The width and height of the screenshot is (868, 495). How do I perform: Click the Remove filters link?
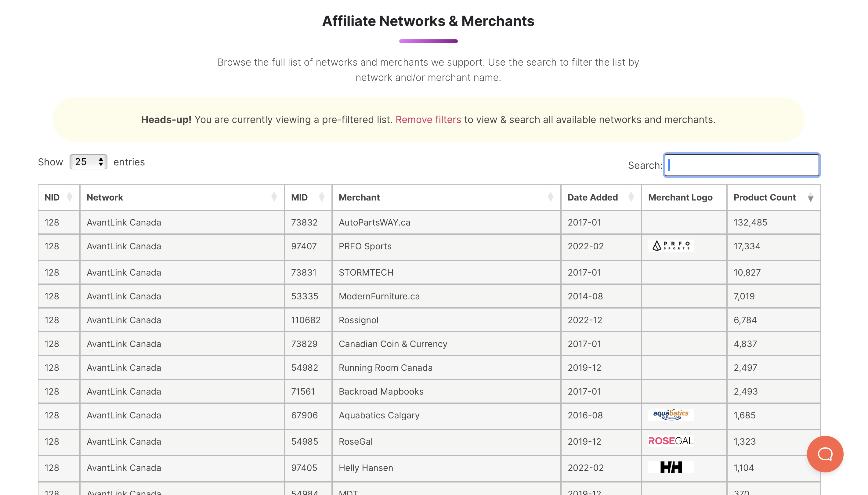(x=428, y=120)
